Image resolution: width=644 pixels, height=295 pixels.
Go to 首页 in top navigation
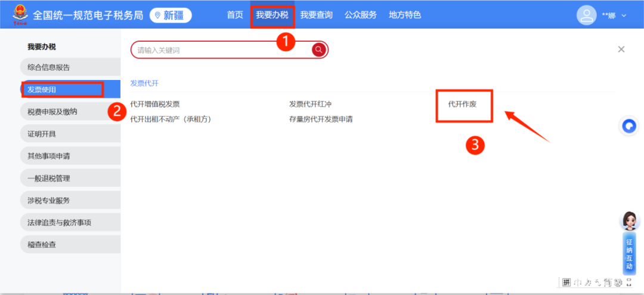tap(235, 15)
